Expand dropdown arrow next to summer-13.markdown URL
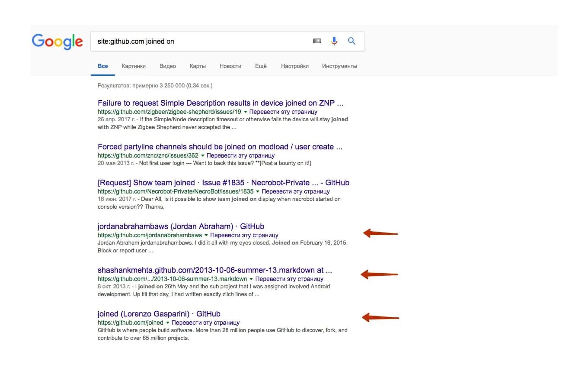 [x=251, y=279]
